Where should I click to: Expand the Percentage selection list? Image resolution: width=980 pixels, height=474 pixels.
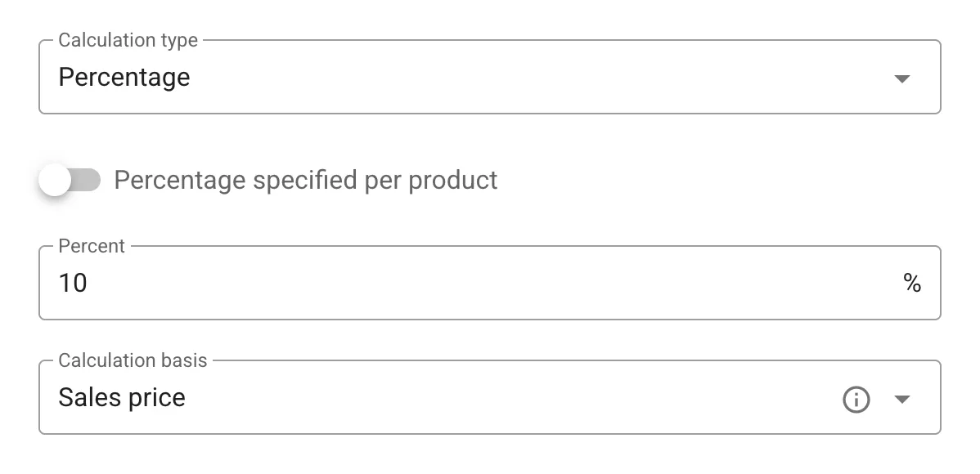491,78
